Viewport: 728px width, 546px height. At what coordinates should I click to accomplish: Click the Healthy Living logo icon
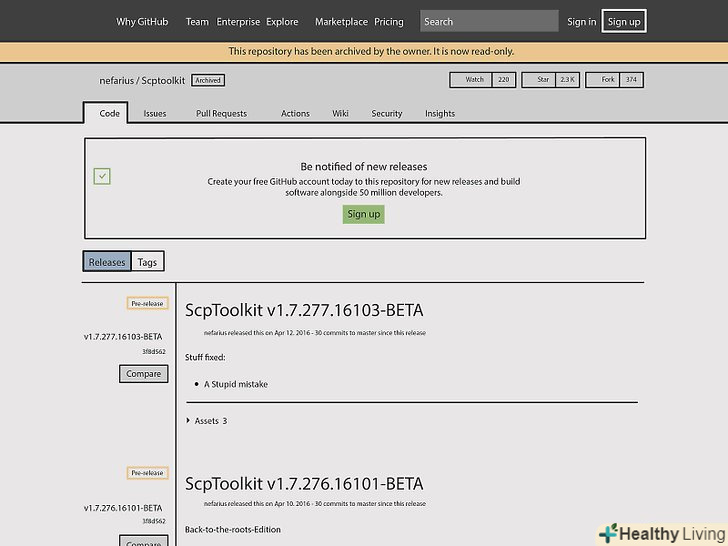(x=608, y=533)
